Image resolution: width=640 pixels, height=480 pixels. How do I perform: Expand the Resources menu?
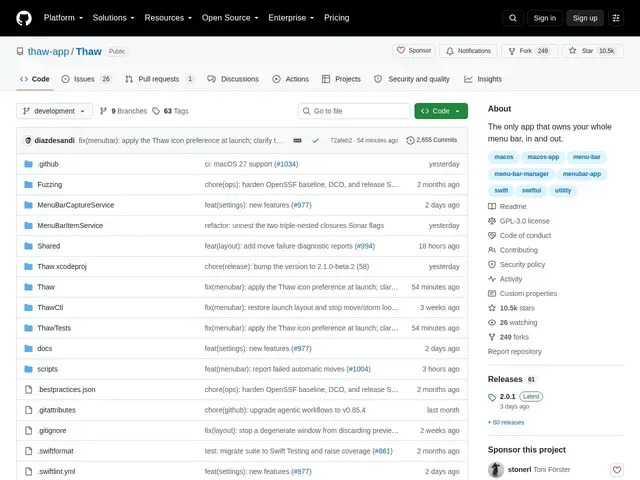click(x=168, y=18)
